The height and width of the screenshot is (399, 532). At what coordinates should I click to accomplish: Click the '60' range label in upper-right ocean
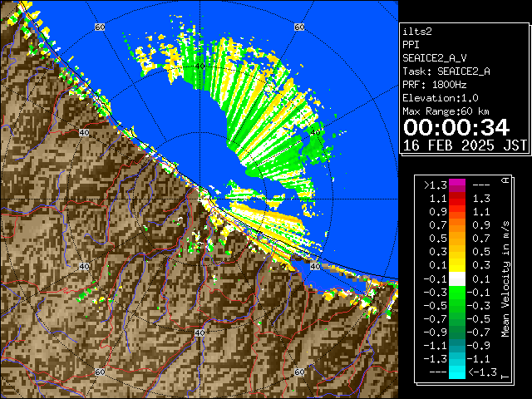(x=299, y=27)
